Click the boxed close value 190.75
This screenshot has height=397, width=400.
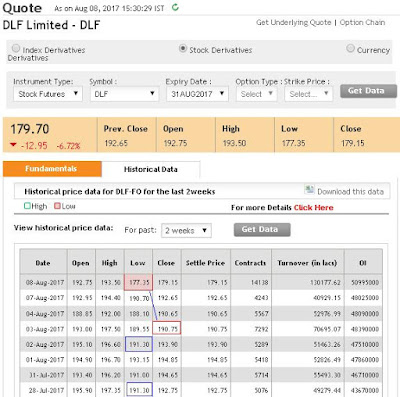(167, 329)
